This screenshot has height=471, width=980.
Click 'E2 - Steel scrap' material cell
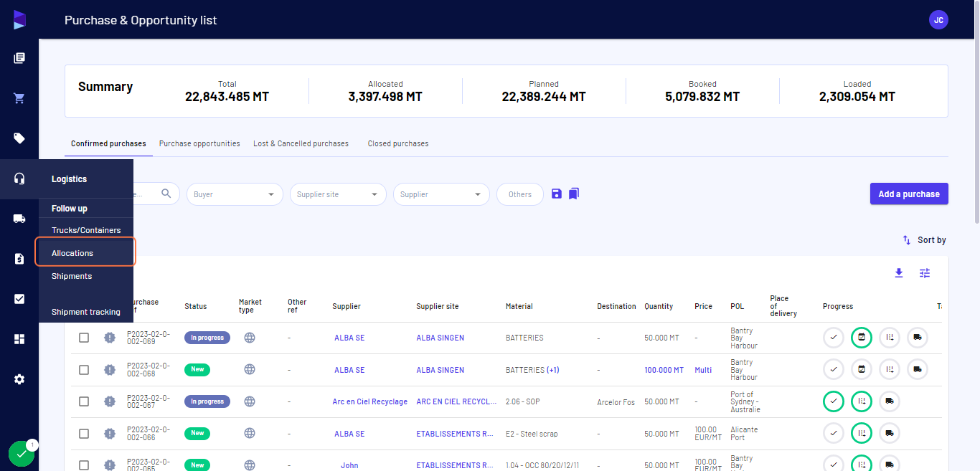(x=532, y=434)
